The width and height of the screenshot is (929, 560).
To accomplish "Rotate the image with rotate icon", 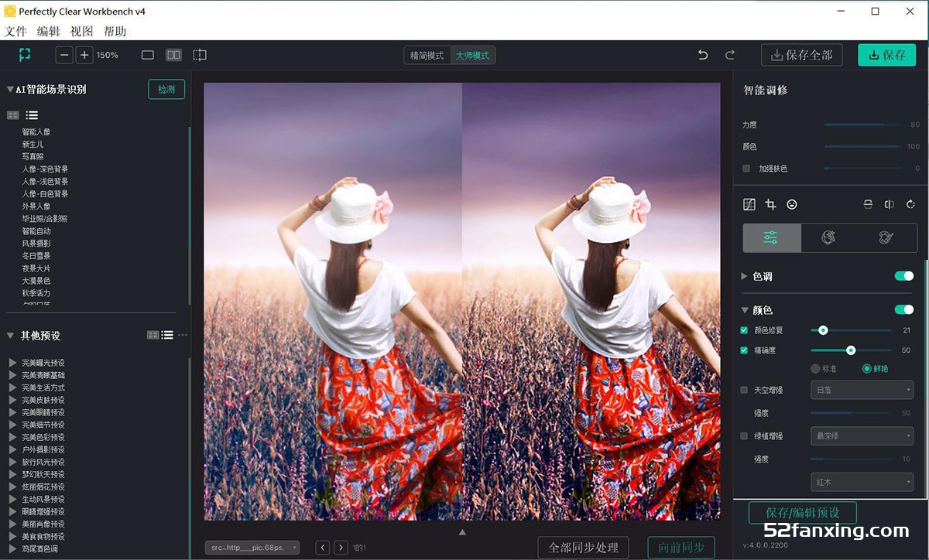I will click(910, 204).
